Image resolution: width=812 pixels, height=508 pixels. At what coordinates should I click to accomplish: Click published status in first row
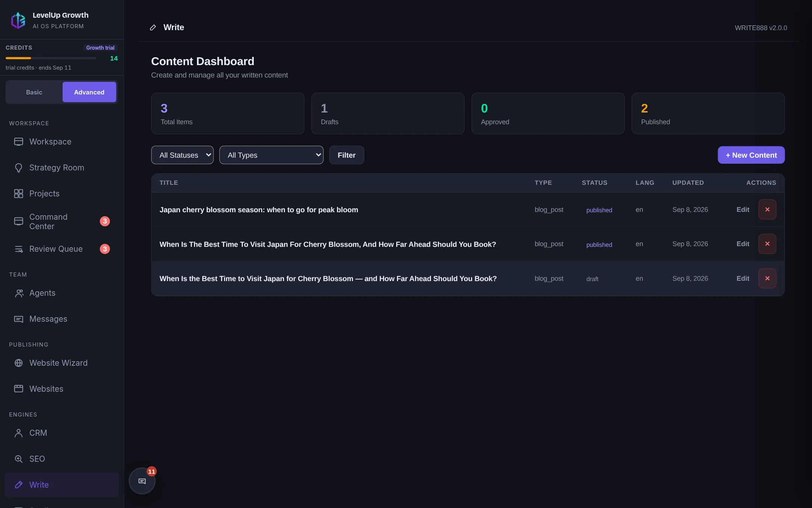599,210
